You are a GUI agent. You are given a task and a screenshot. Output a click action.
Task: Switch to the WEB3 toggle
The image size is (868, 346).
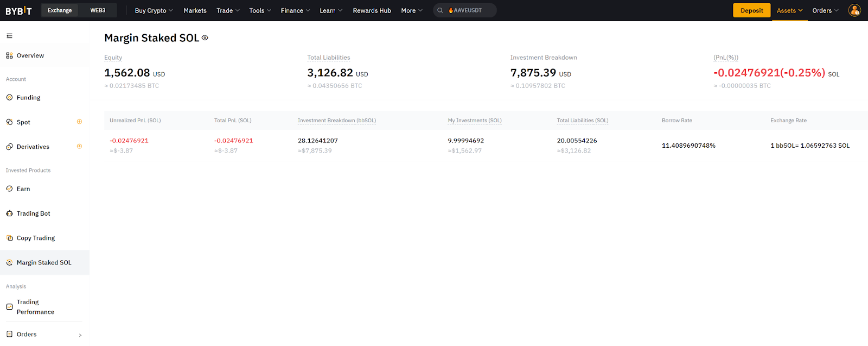click(98, 10)
